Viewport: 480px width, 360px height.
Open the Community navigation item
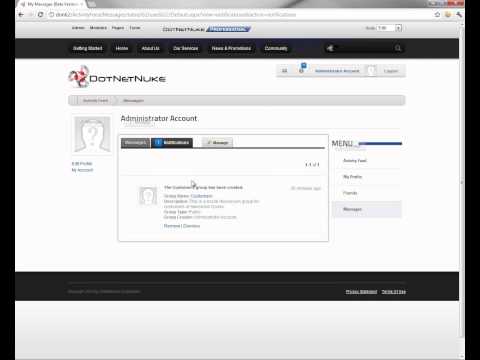click(276, 48)
